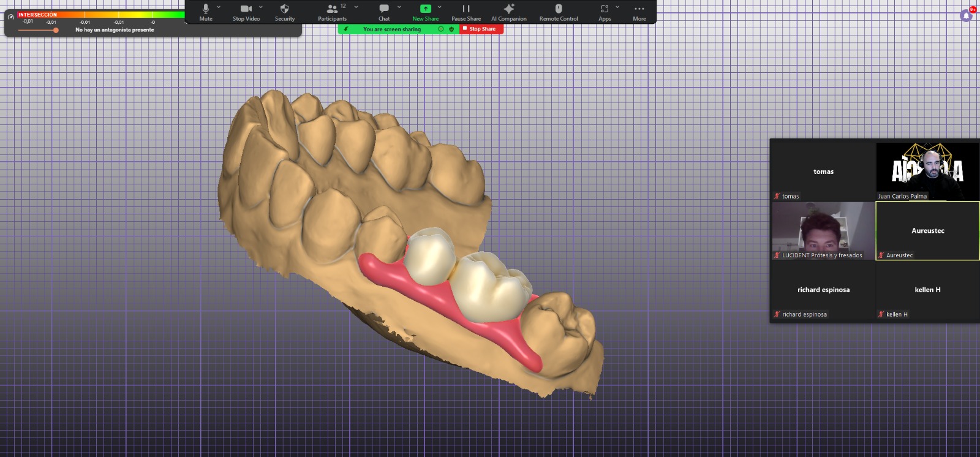Select tomas participant tile
The width and height of the screenshot is (980, 457).
823,172
